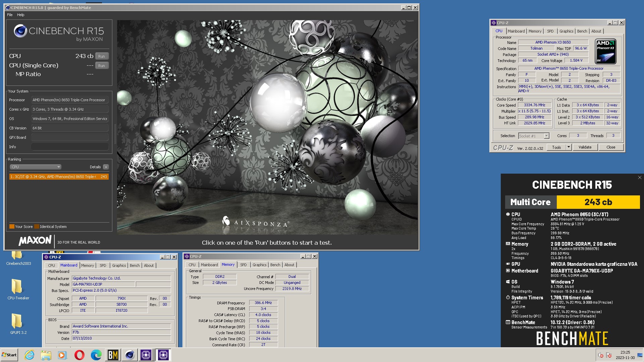Click the system tray clock
Screen dimensions: 644x362
click(625, 355)
